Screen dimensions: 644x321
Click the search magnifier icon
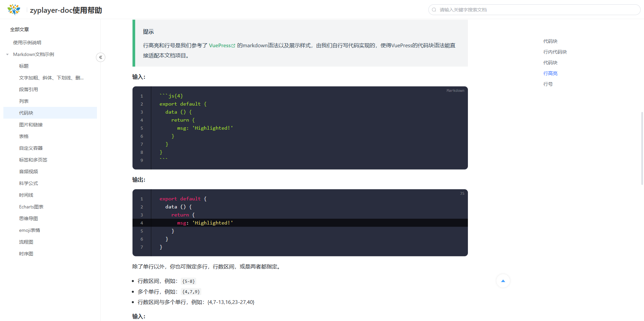pyautogui.click(x=434, y=10)
